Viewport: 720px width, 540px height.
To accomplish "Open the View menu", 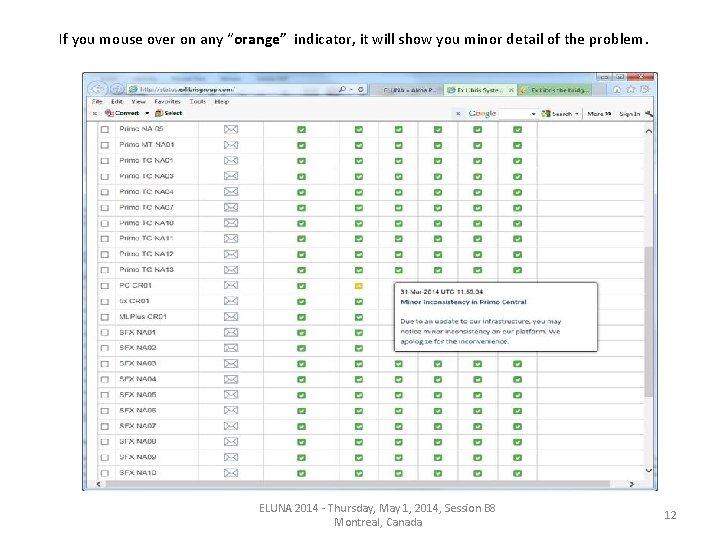I will click(138, 101).
